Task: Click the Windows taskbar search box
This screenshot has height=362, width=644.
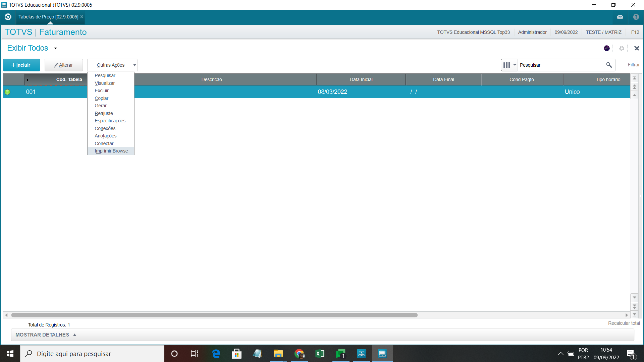Action: coord(92,354)
